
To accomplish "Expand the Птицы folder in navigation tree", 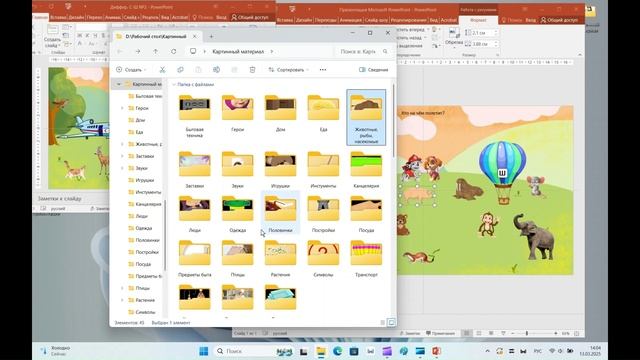I will pos(122,288).
